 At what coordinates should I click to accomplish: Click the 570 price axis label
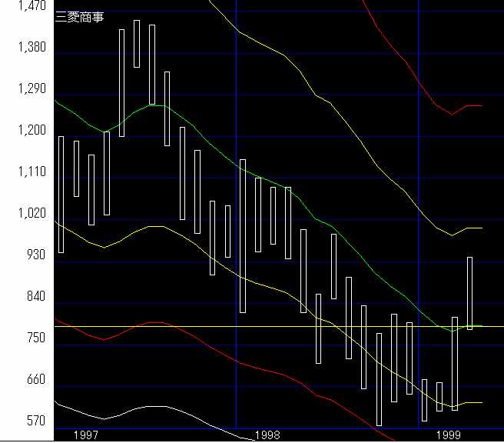[x=36, y=421]
